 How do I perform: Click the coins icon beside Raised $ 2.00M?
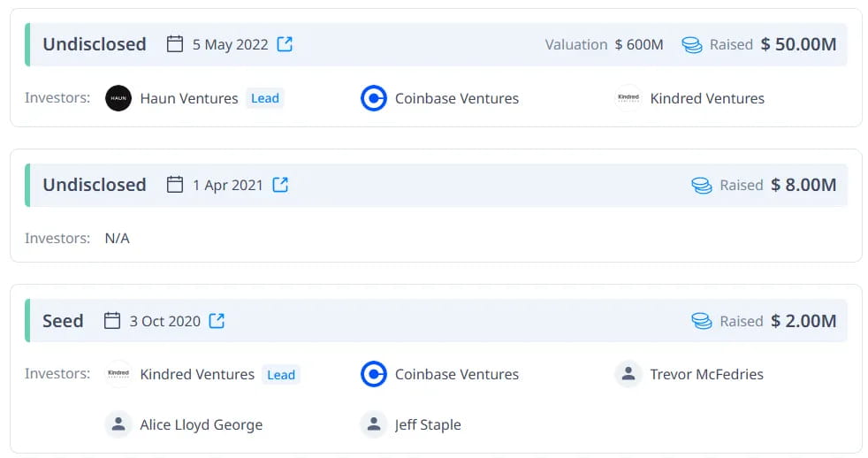[701, 321]
